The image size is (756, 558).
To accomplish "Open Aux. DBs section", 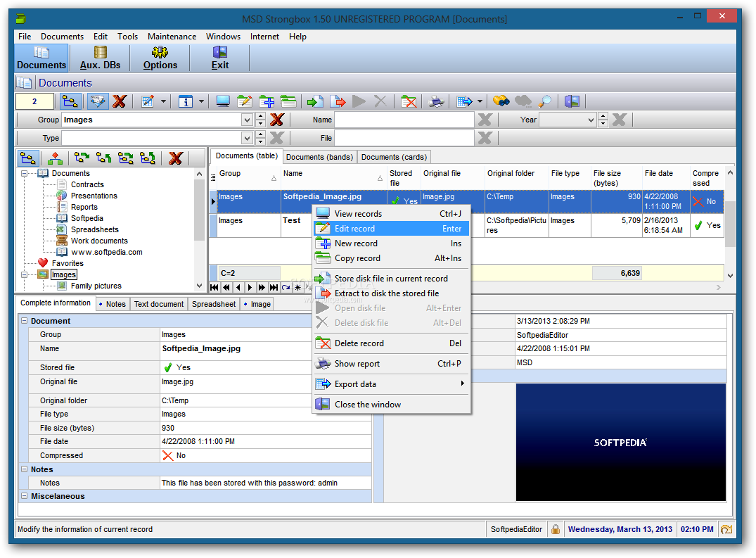I will tap(101, 58).
